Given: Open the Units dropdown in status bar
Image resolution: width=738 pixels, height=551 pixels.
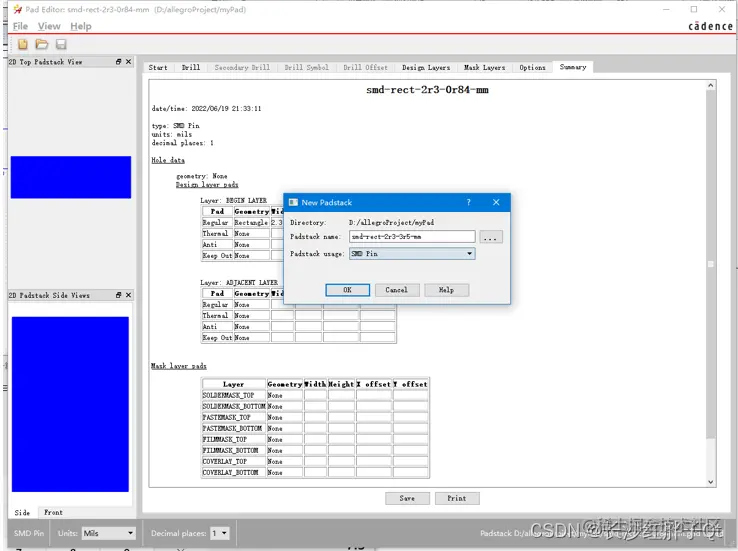Looking at the screenshot, I should 108,533.
